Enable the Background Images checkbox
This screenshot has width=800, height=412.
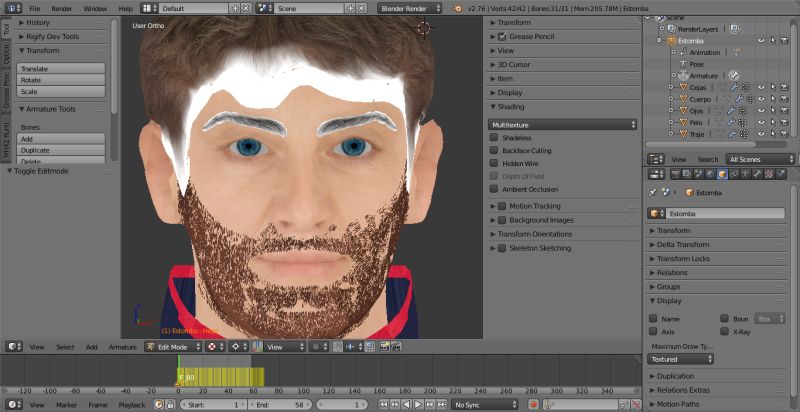[x=502, y=220]
